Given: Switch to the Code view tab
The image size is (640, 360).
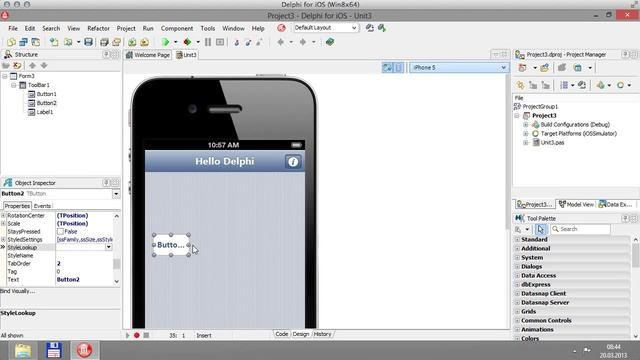Looking at the screenshot, I should tap(281, 334).
